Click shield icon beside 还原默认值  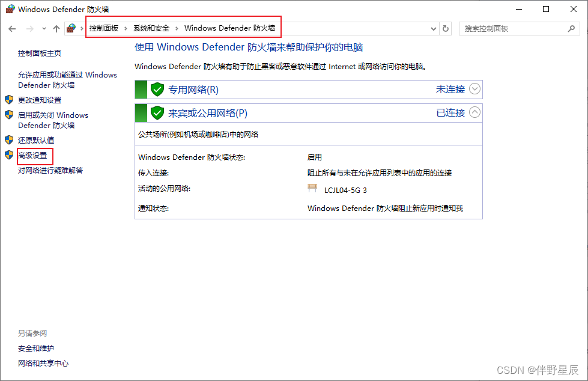[9, 140]
